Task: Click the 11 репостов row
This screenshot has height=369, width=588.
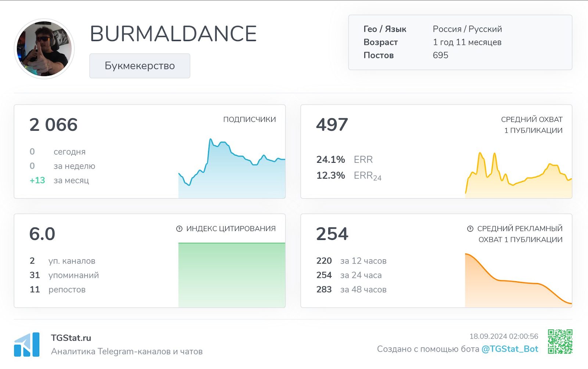Action: [x=58, y=290]
